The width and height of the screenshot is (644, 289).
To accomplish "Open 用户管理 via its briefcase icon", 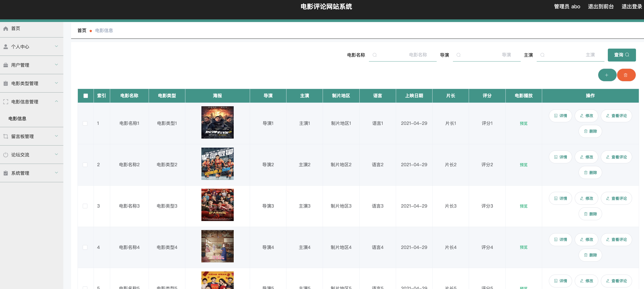I will [x=5, y=65].
